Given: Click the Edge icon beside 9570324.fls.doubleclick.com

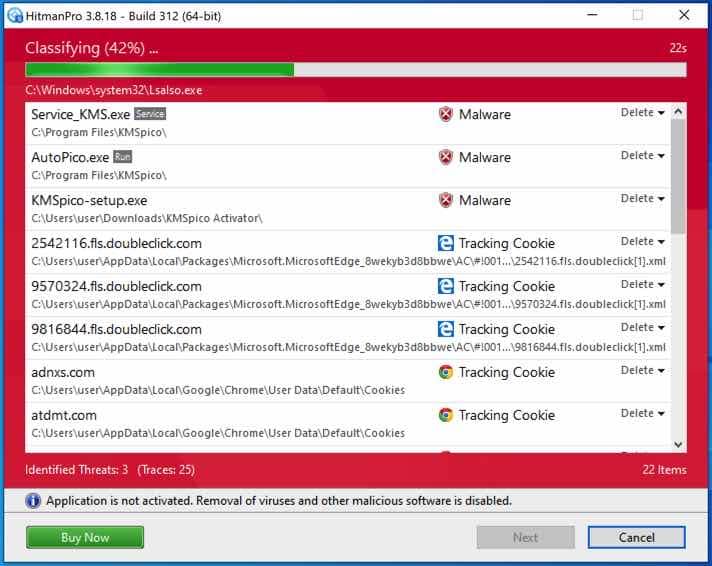Looking at the screenshot, I should 445,286.
